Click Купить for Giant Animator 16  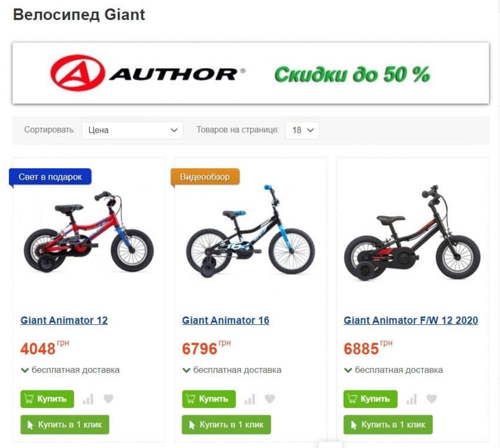[x=209, y=399]
